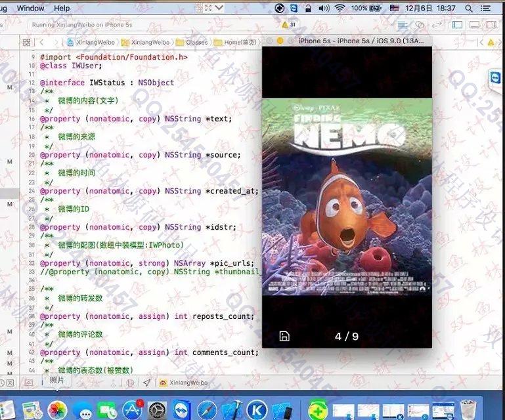The width and height of the screenshot is (505, 420).
Task: Go forward in editor history
Action: [x=56, y=42]
